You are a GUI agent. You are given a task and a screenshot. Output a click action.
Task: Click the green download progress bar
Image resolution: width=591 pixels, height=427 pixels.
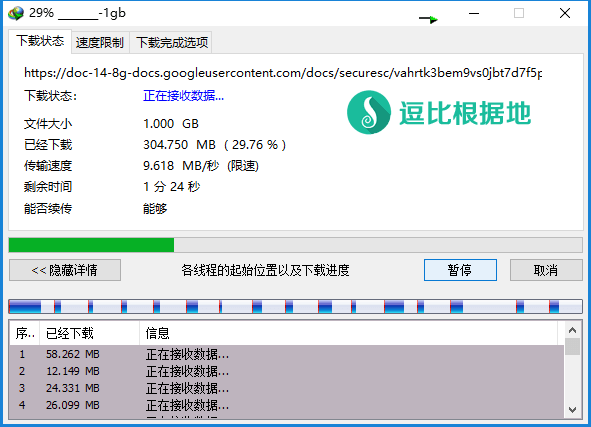[x=296, y=245]
